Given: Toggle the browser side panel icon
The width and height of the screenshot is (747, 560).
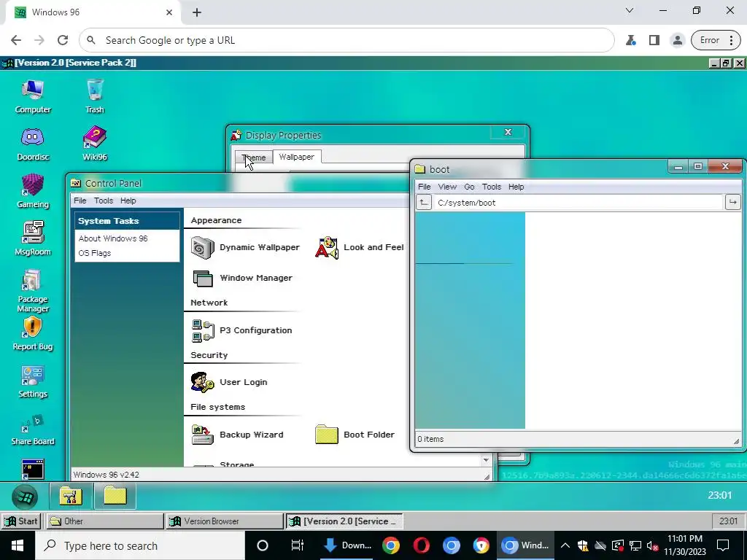Looking at the screenshot, I should 654,41.
